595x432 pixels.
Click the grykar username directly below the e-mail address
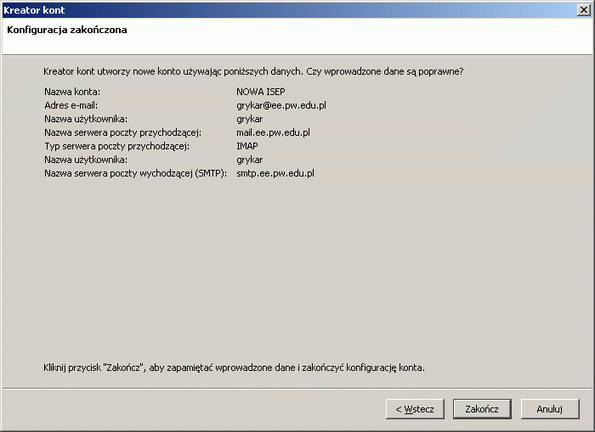[249, 119]
